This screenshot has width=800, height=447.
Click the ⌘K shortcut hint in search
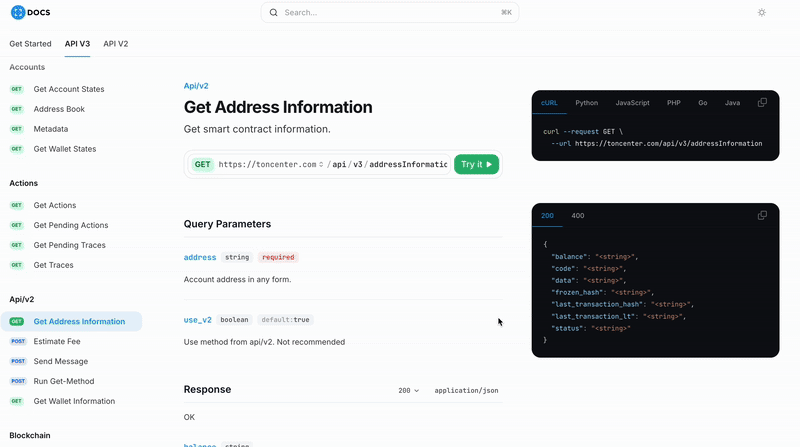pos(506,12)
